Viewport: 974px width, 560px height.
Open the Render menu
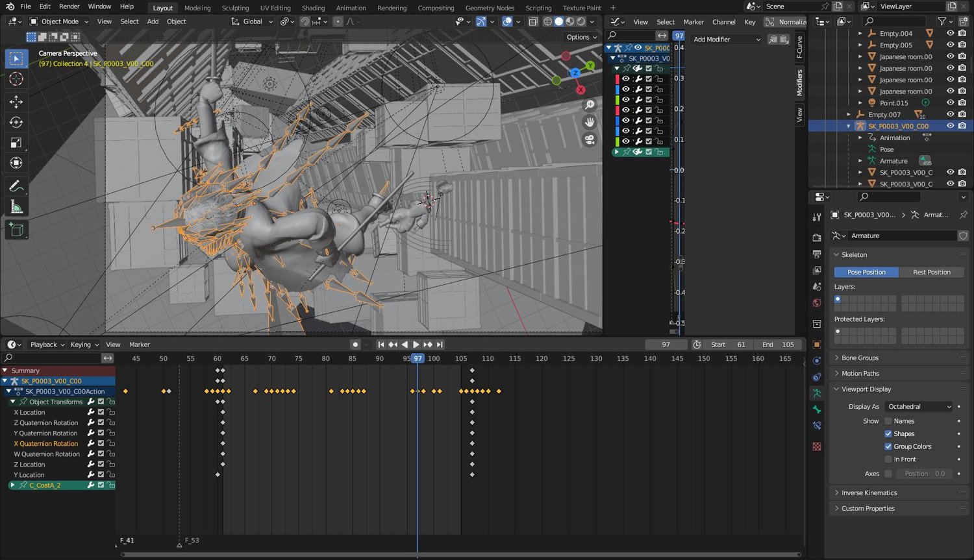69,6
